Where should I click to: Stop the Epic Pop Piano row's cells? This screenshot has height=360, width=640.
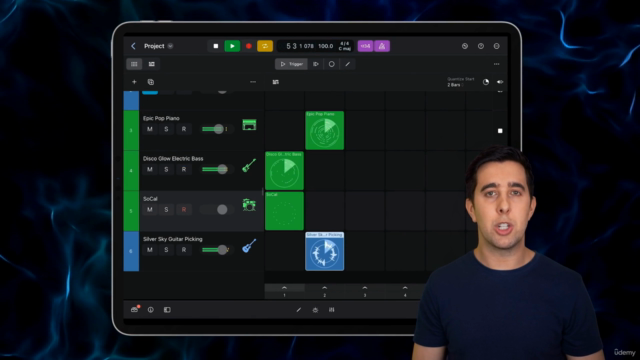click(x=500, y=131)
